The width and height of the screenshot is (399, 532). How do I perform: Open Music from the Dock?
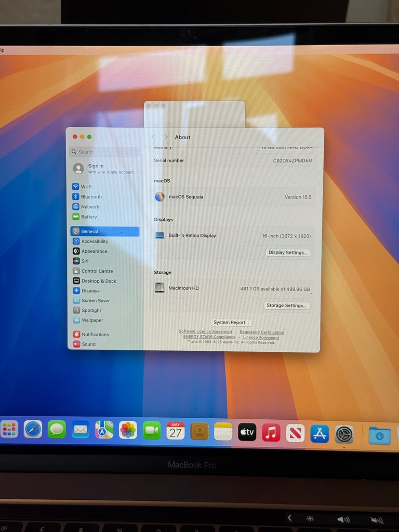[271, 433]
